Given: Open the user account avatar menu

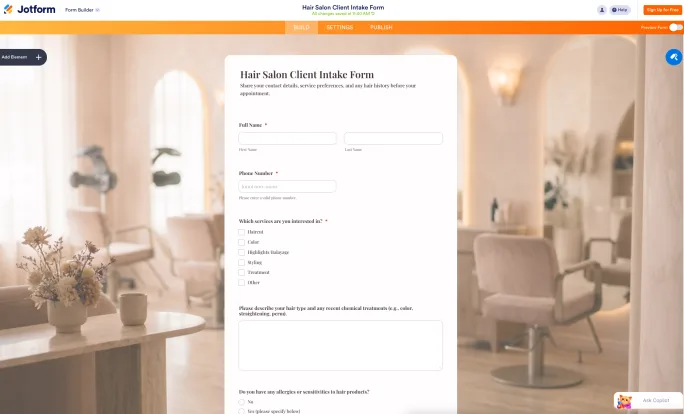Looking at the screenshot, I should [x=602, y=10].
